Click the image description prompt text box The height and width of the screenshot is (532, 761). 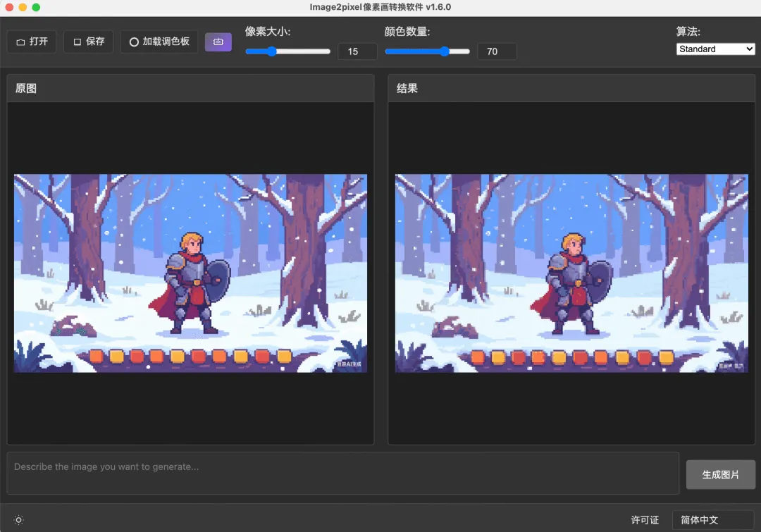[x=342, y=474]
